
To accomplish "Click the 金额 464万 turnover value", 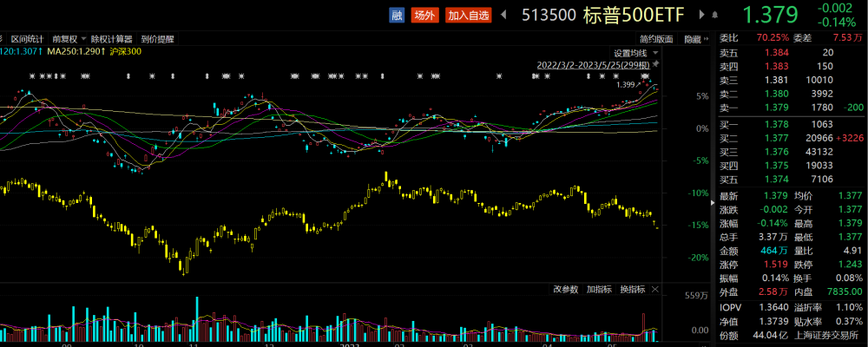I will pos(774,251).
